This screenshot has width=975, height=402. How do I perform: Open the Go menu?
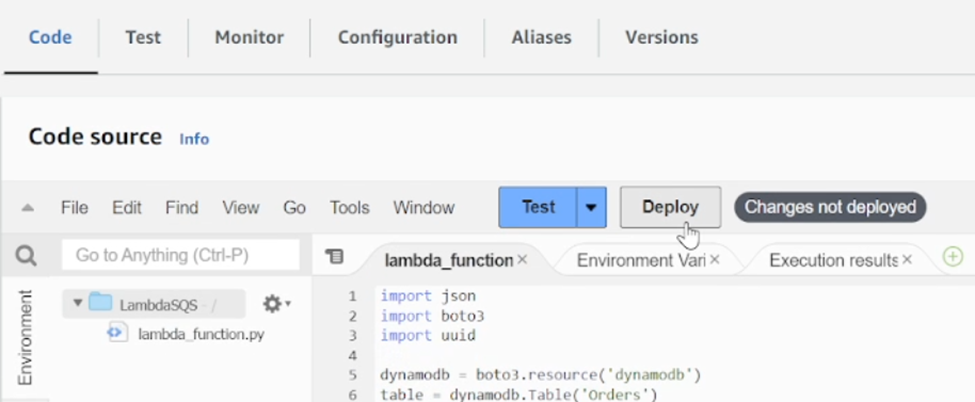tap(294, 207)
